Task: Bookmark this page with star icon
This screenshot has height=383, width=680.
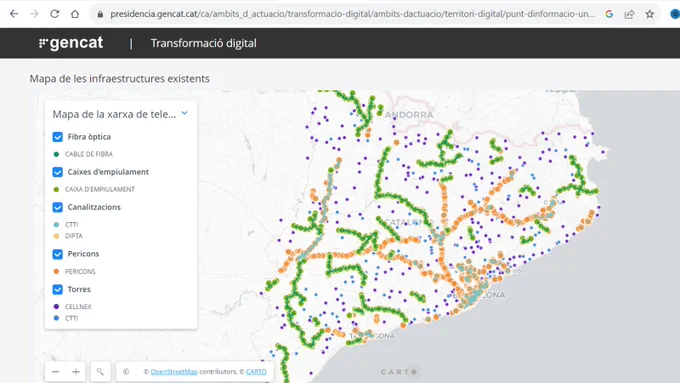Action: point(650,14)
